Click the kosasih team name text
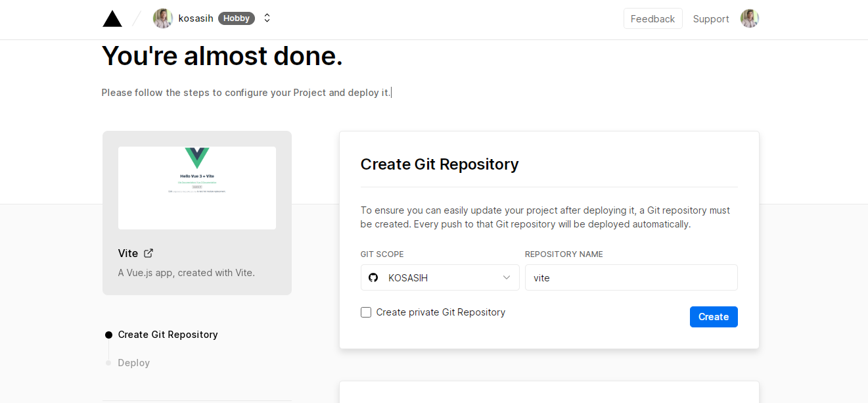This screenshot has width=868, height=403. pyautogui.click(x=196, y=18)
